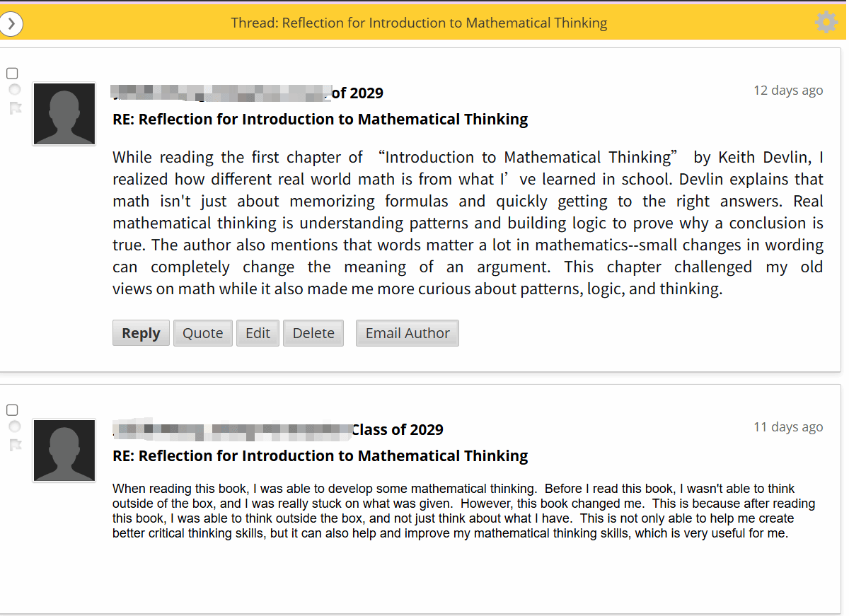Toggle read status circle on Keith Devlin post
The width and height of the screenshot is (849, 616).
pos(14,90)
